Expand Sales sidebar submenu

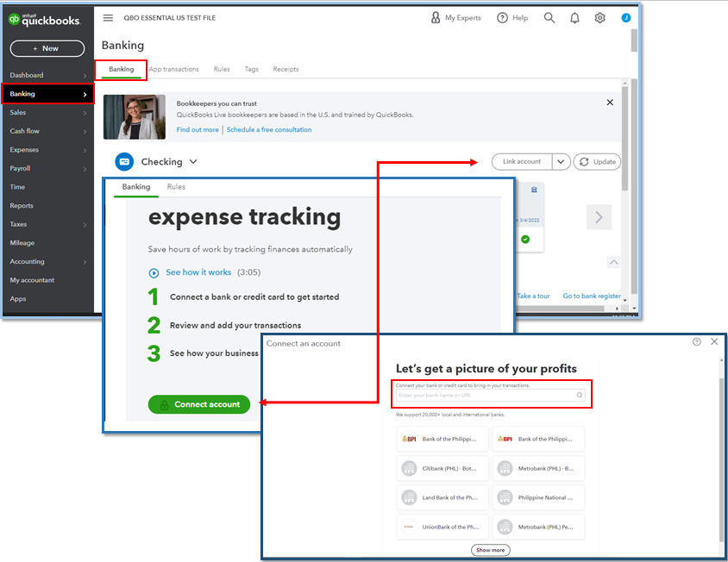coord(85,113)
